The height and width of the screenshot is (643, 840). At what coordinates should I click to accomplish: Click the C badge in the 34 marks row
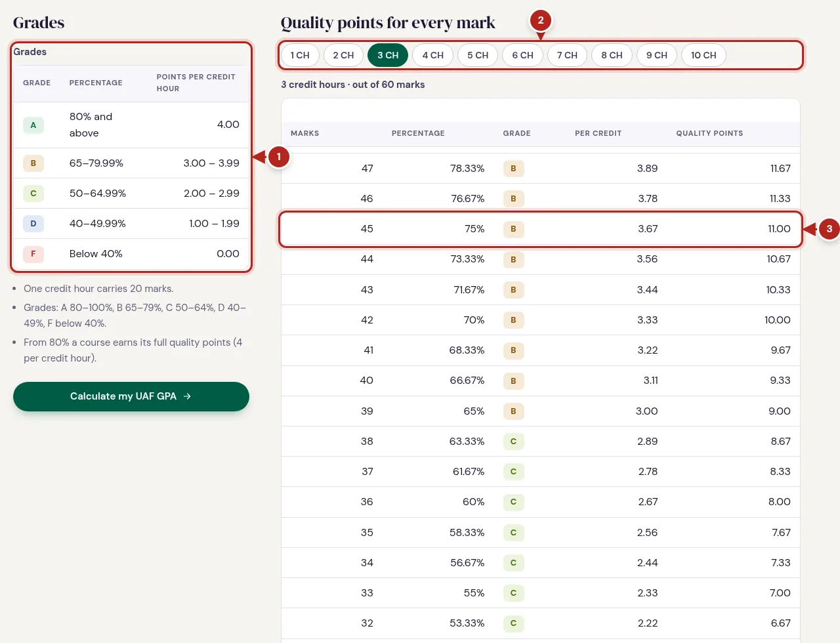(513, 563)
